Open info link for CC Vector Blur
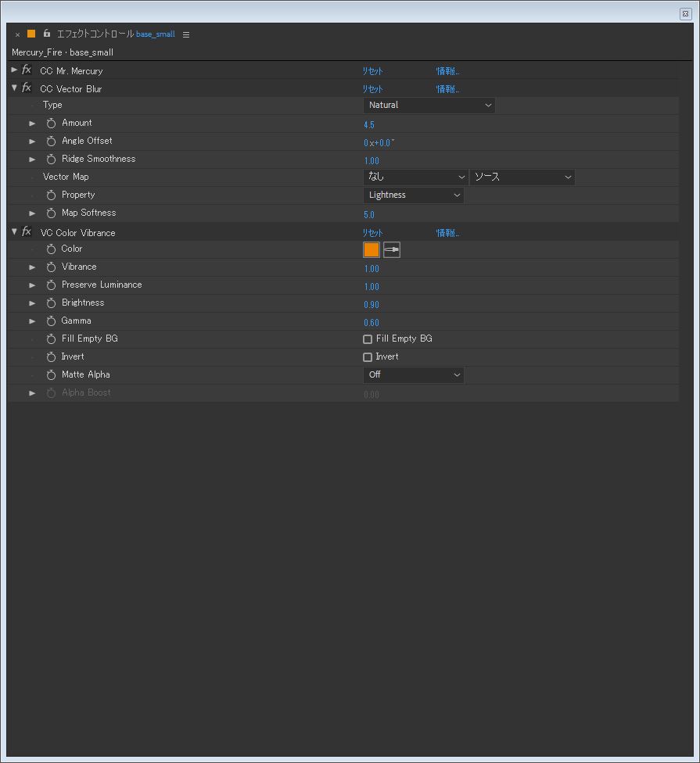This screenshot has height=763, width=700. coord(448,89)
